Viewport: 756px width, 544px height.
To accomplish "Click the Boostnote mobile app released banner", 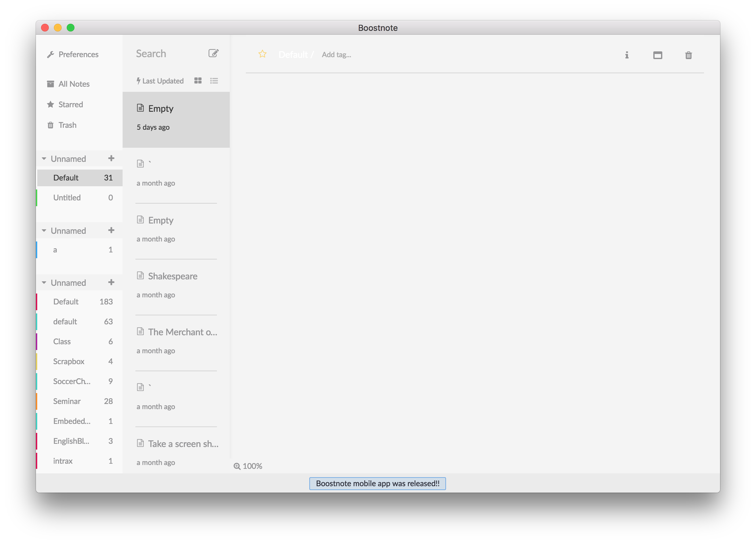I will pyautogui.click(x=378, y=483).
